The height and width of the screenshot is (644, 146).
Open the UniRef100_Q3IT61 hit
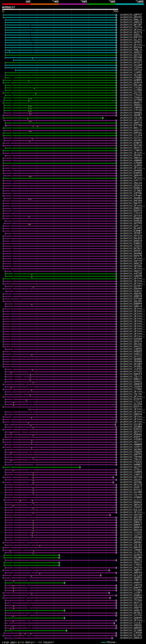pos(131,93)
